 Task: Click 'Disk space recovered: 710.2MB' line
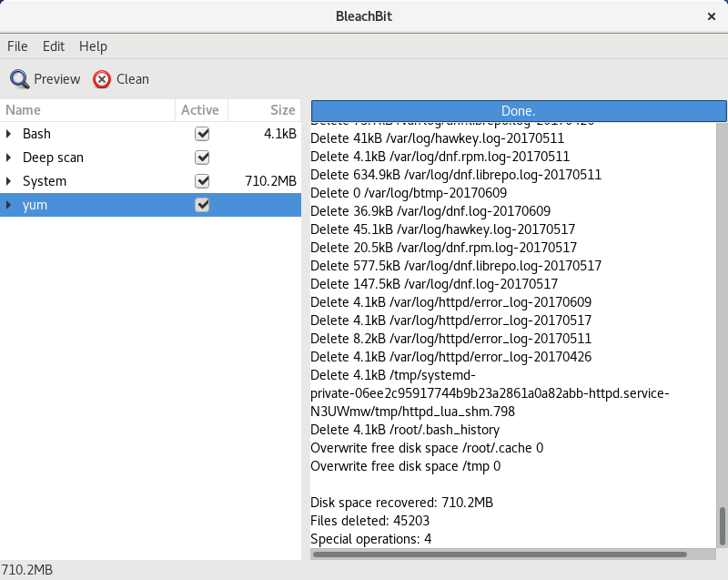pos(401,503)
